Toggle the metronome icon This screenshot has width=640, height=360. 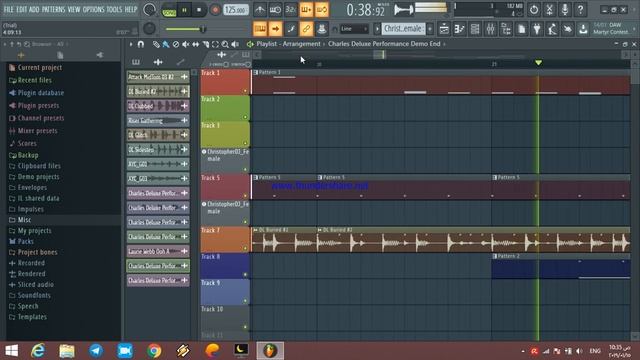260,10
